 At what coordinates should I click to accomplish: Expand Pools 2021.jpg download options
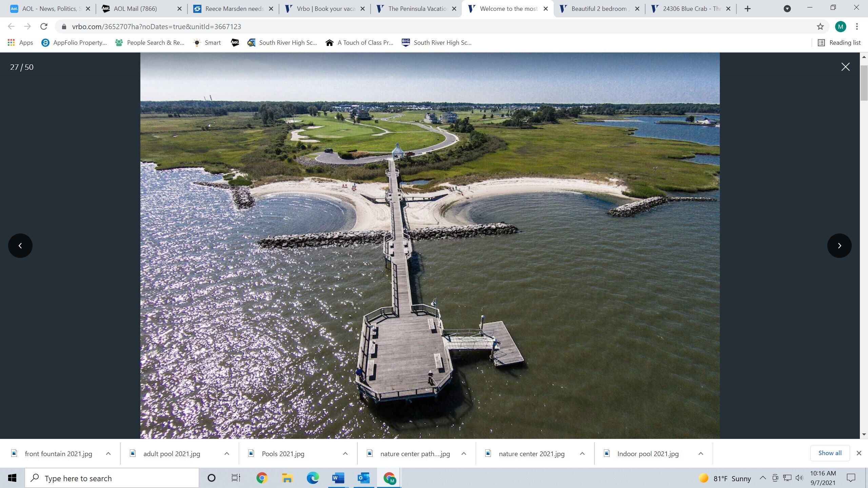345,453
